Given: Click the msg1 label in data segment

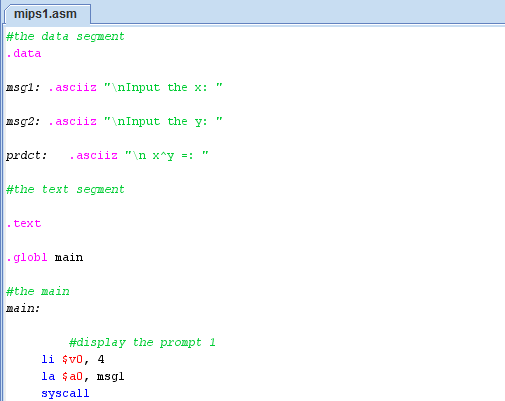Looking at the screenshot, I should pyautogui.click(x=23, y=88).
